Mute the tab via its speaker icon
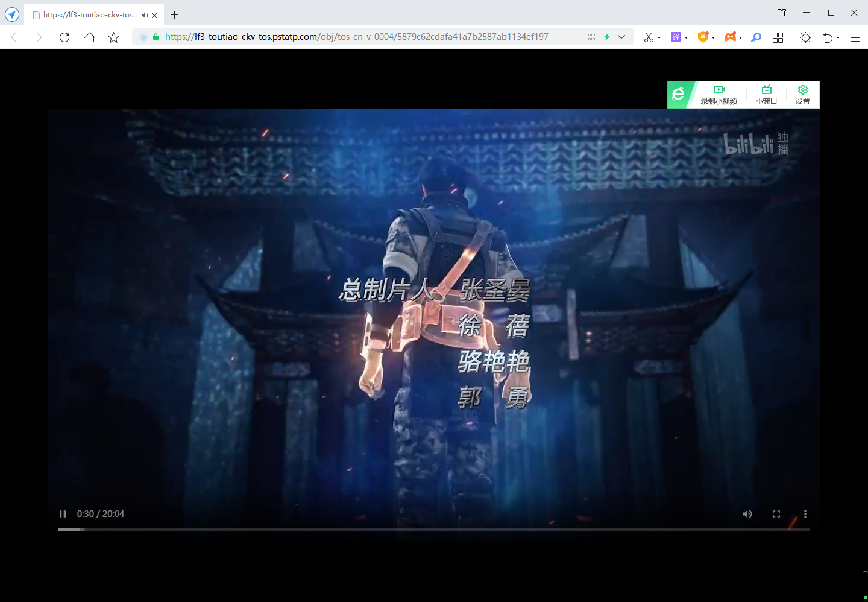This screenshot has width=868, height=602. point(145,15)
